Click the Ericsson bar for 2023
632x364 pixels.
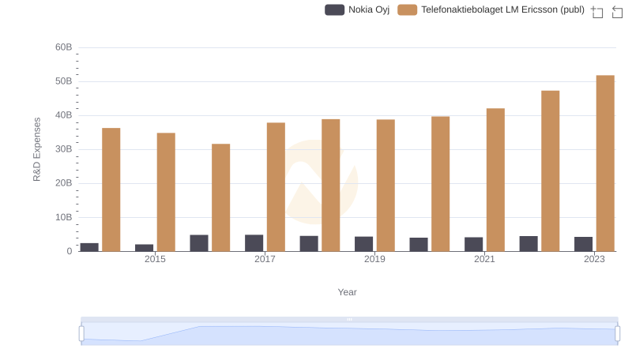tap(605, 163)
